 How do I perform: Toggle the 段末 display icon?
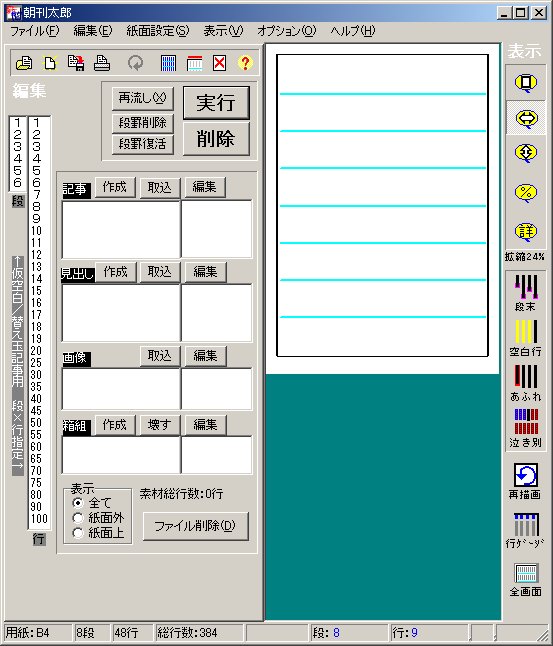coord(526,293)
